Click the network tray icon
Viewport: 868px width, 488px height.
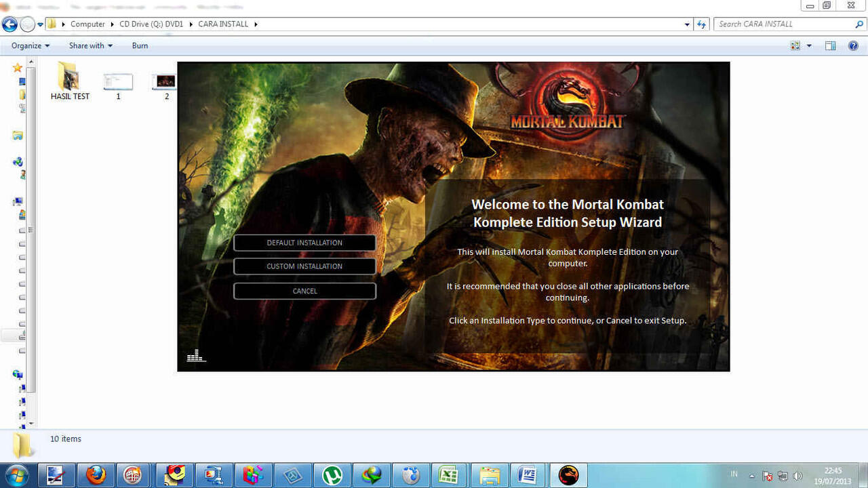tap(783, 476)
